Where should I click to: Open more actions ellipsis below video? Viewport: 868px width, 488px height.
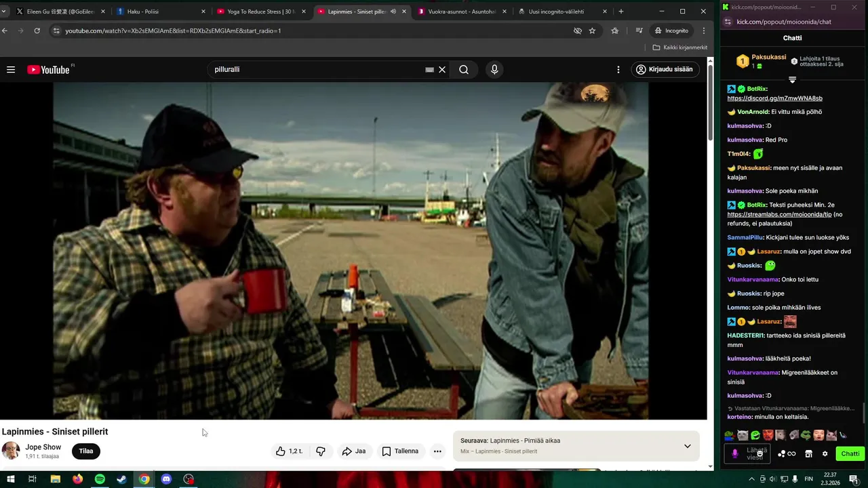(437, 451)
